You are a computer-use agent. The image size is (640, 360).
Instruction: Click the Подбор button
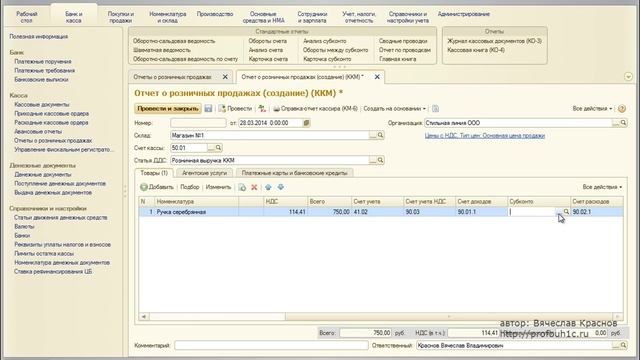(190, 187)
